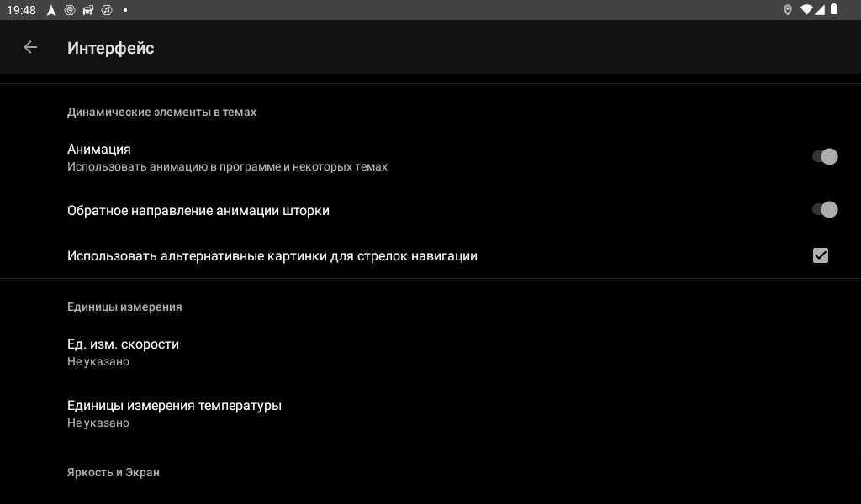Tap Использовать альтернативные картинки setting row text

[272, 256]
